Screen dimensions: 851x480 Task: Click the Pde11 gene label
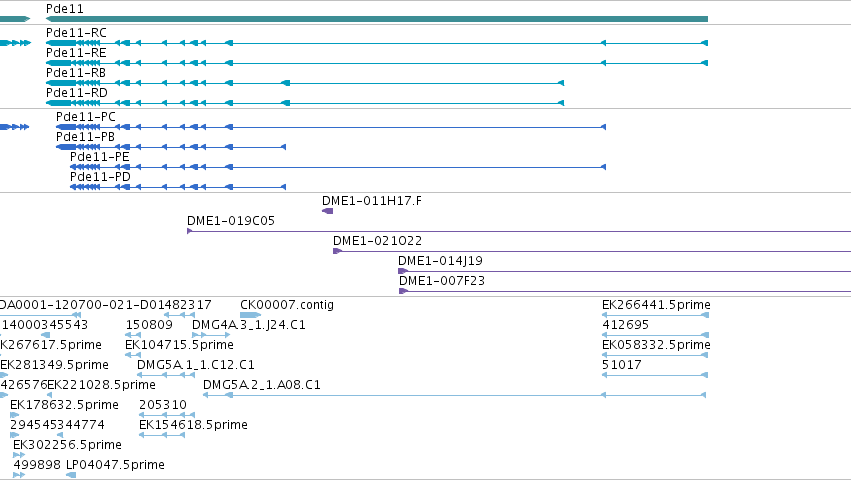[x=65, y=9]
